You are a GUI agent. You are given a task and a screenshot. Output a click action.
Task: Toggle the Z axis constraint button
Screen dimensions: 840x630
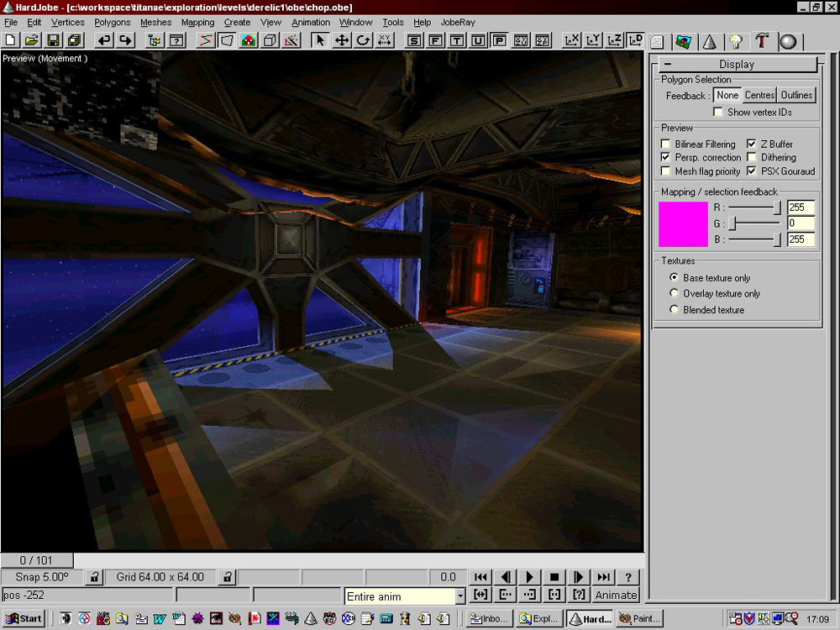[615, 40]
